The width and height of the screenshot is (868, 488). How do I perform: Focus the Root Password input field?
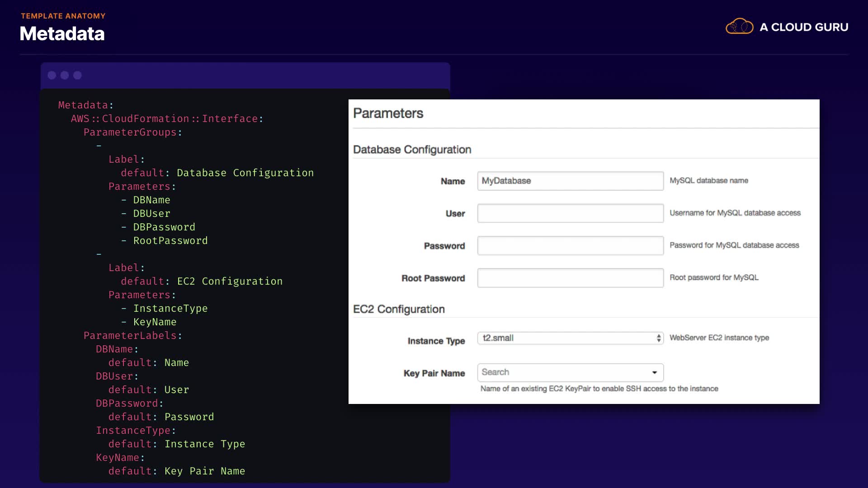pos(570,278)
